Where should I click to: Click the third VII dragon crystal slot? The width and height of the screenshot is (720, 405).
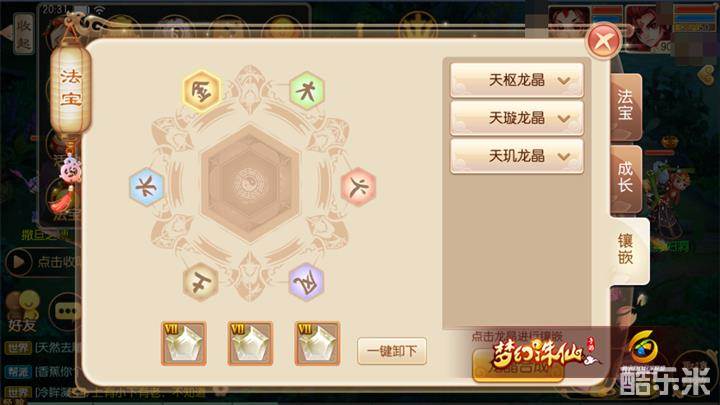coord(317,343)
